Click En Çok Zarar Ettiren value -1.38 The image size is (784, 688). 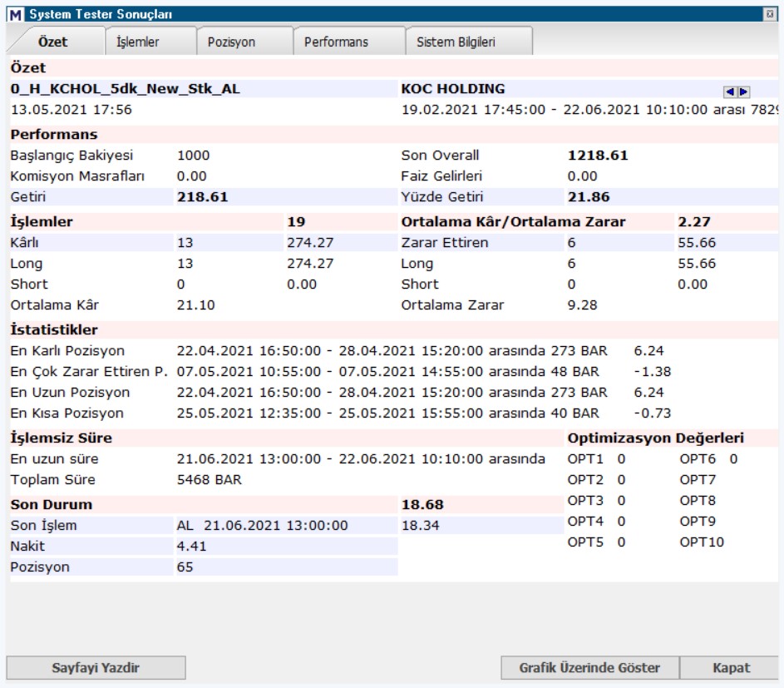click(652, 371)
